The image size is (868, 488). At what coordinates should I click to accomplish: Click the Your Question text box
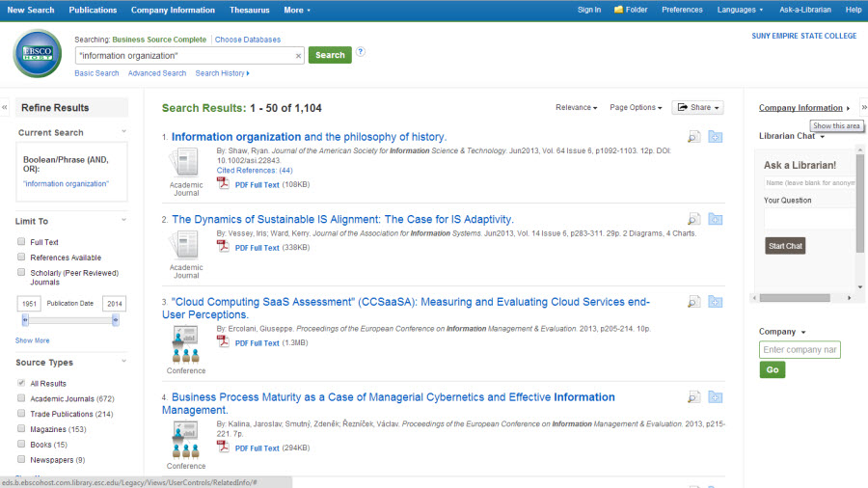point(809,219)
